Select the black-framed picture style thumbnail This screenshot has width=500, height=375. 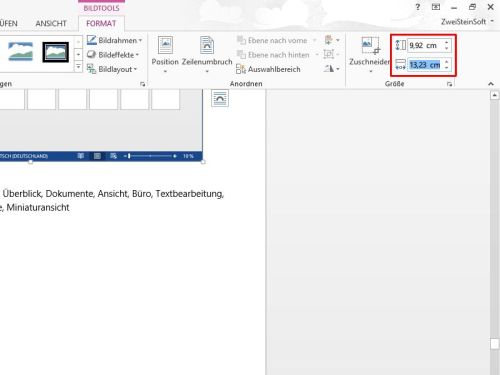(x=56, y=52)
